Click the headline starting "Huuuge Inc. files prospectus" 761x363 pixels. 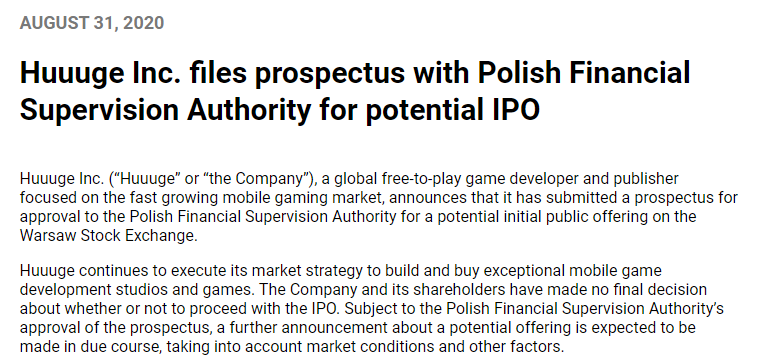(x=355, y=92)
